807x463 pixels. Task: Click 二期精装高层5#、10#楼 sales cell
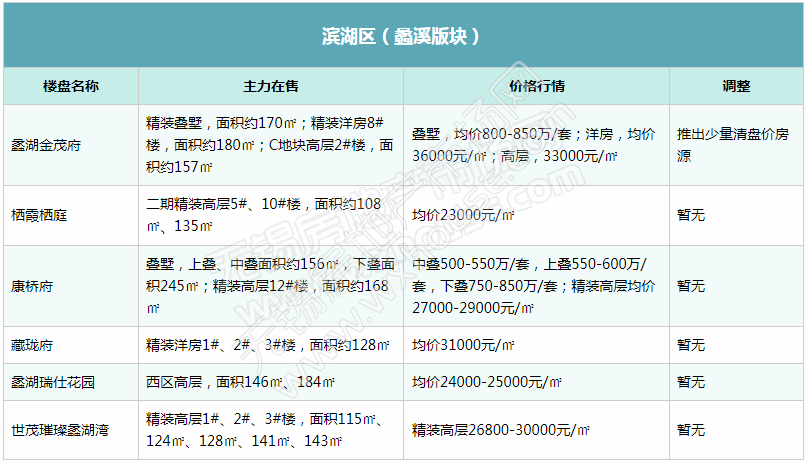tap(263, 215)
